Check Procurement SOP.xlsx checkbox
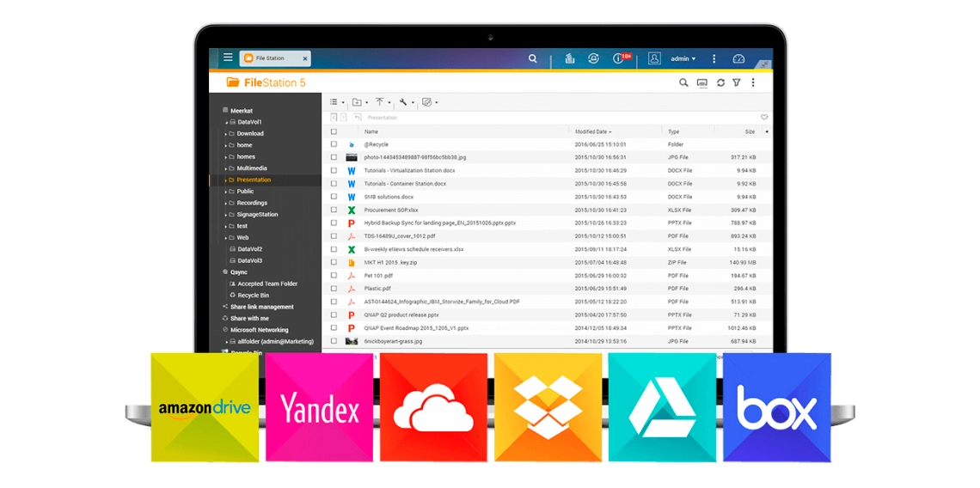The image size is (980, 488). coord(334,210)
